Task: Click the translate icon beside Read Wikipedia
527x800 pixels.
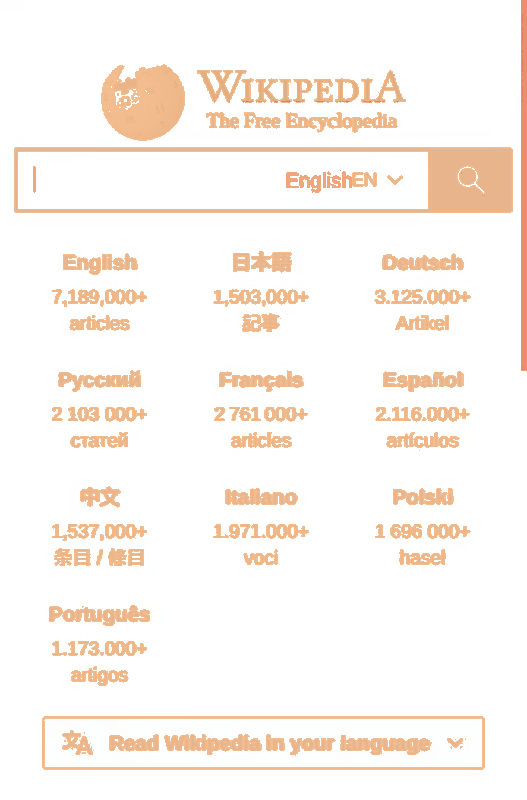Action: pos(77,742)
